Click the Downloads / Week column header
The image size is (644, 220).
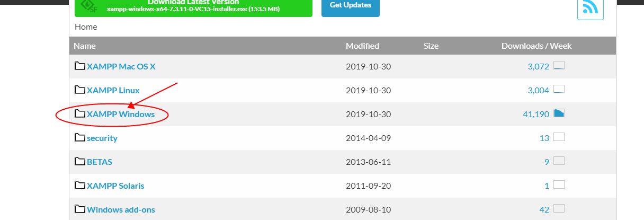point(536,46)
